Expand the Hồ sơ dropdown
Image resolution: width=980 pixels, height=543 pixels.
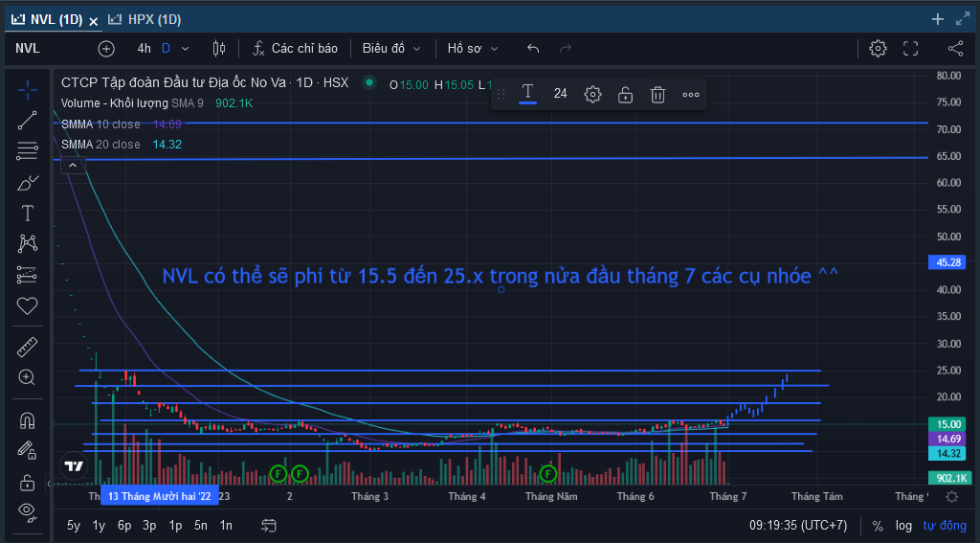point(473,48)
